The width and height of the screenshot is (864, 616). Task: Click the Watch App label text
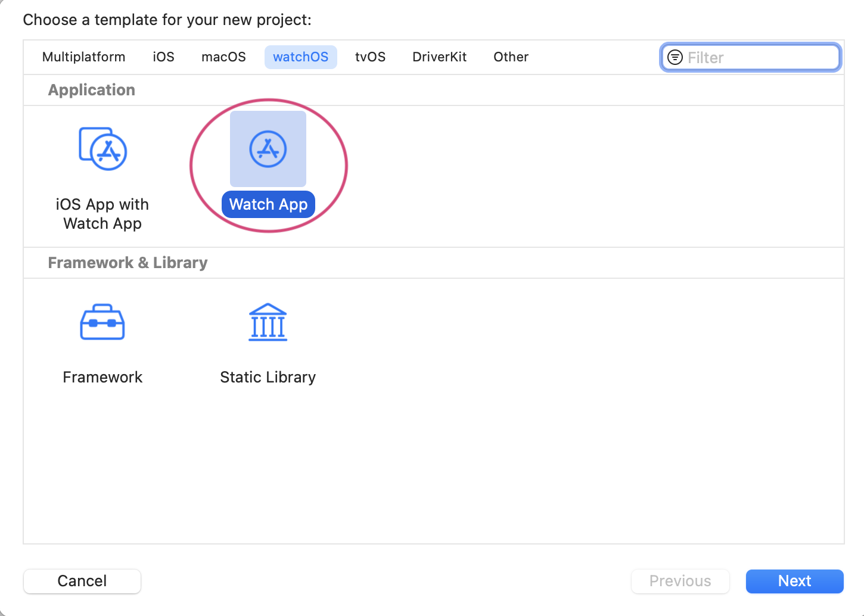pos(268,204)
